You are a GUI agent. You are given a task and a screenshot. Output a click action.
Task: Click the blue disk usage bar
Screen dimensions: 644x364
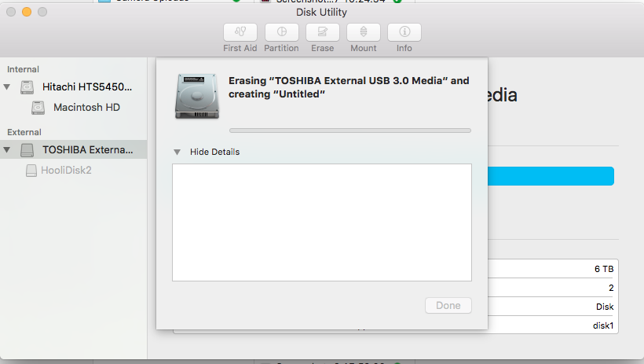[x=551, y=176]
